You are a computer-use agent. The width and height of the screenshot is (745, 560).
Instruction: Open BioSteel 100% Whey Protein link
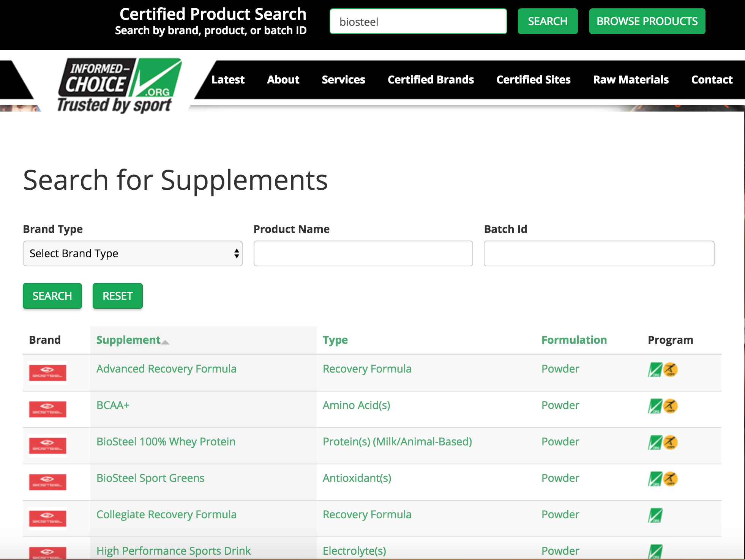(166, 442)
